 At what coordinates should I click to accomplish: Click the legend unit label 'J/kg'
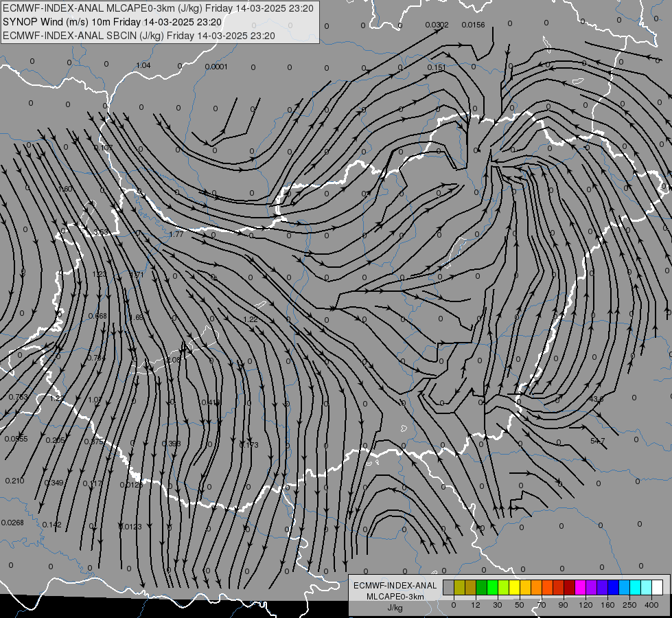tap(395, 608)
